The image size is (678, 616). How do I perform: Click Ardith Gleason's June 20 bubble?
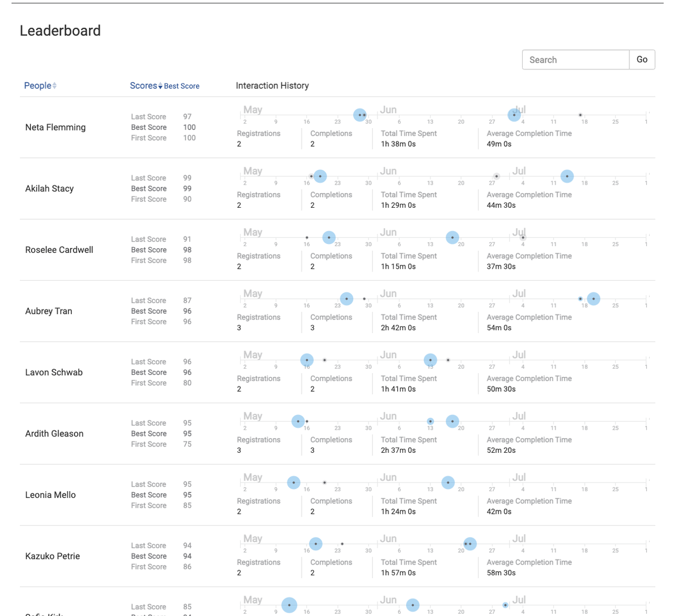pos(452,421)
